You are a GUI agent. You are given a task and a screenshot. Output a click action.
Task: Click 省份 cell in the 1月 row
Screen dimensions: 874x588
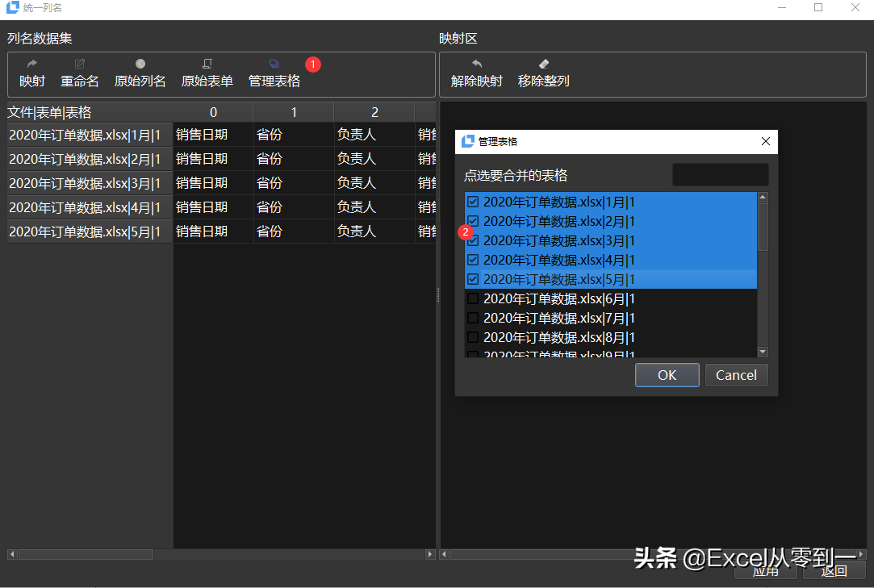(294, 135)
